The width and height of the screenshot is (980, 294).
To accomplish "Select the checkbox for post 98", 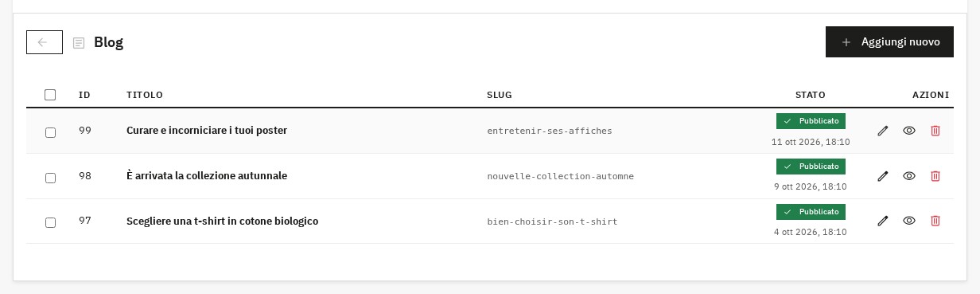I will click(x=50, y=178).
